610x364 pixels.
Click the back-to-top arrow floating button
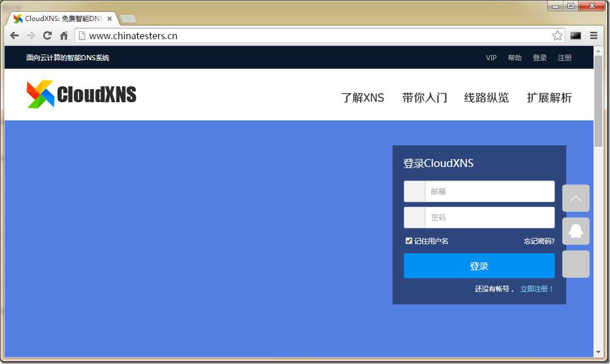click(576, 198)
